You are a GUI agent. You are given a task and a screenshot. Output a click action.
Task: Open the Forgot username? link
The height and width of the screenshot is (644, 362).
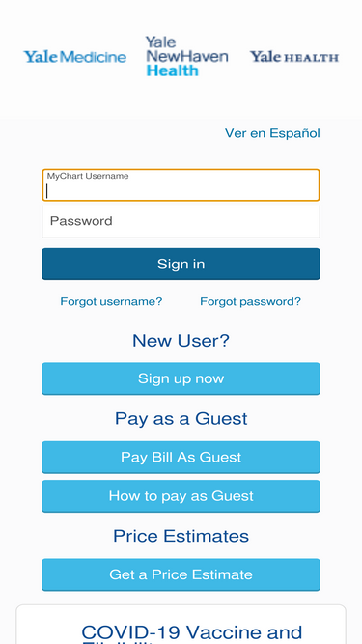pyautogui.click(x=111, y=302)
